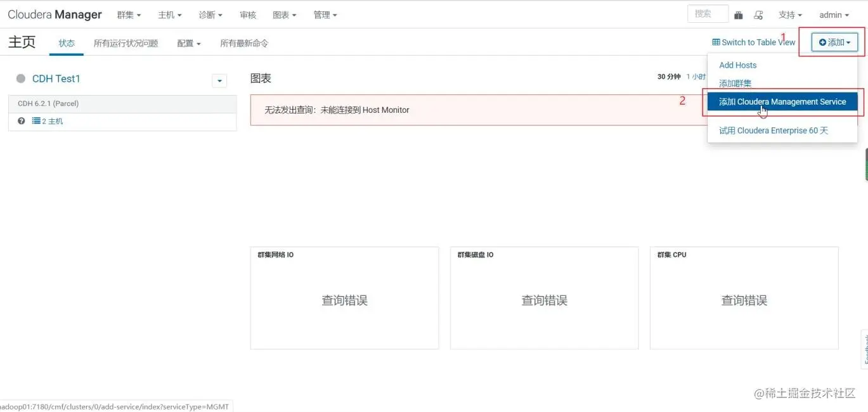Screen dimensions: 868x412
Task: Choose 添加 Cloudera Management Service
Action: click(x=782, y=101)
